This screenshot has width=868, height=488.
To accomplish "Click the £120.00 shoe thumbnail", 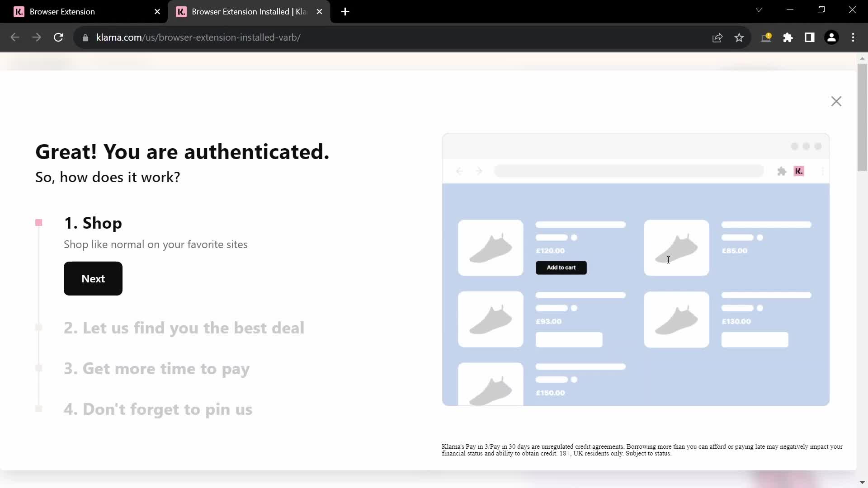I will (x=491, y=248).
